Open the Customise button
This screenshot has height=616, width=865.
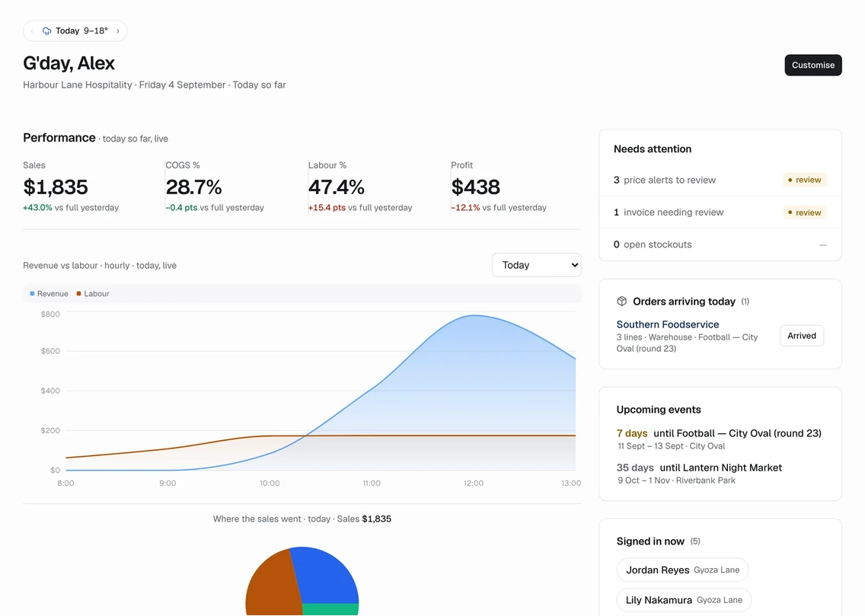click(812, 65)
